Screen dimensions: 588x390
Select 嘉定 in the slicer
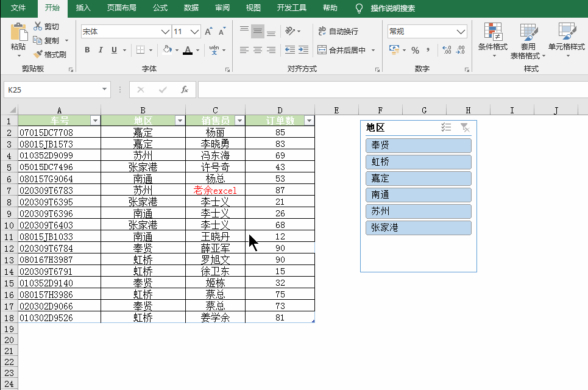(418, 179)
